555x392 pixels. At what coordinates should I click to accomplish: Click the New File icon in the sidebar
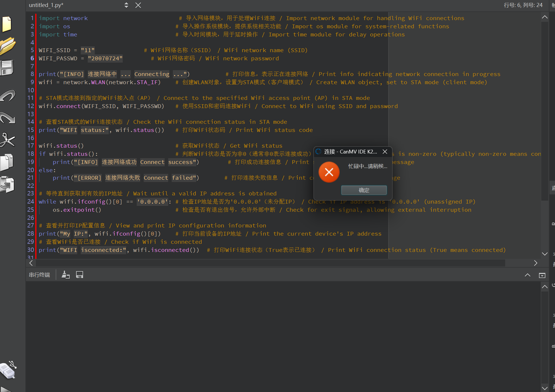click(x=7, y=24)
